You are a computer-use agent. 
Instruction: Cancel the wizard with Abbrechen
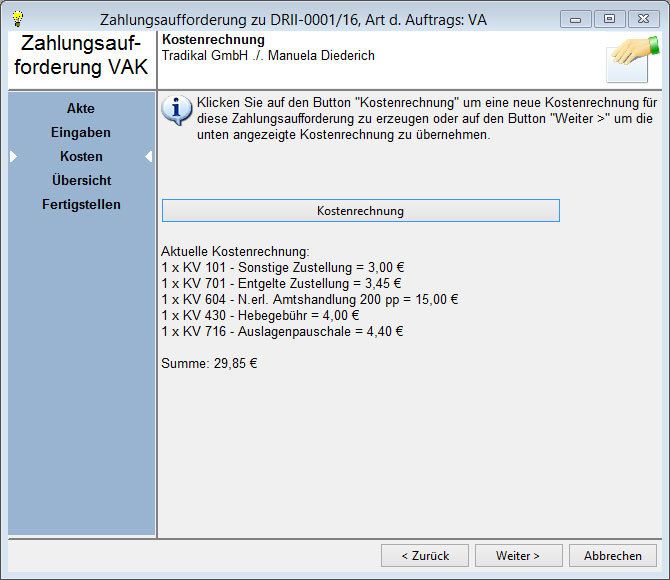[x=613, y=556]
